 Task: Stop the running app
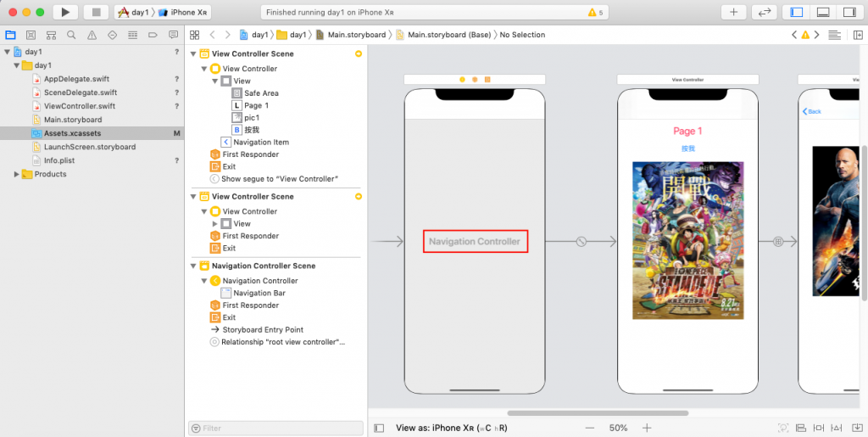[x=97, y=12]
